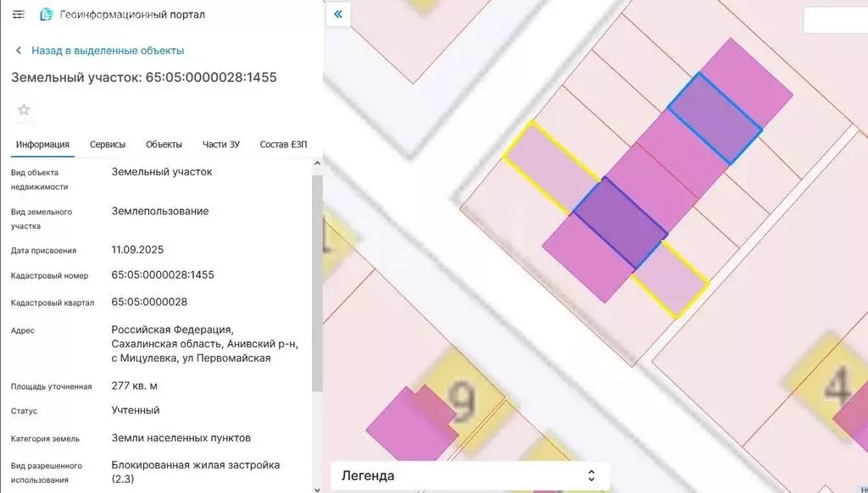Click the lower-right yellow-outlined parcel section
The width and height of the screenshot is (868, 493).
tap(670, 280)
